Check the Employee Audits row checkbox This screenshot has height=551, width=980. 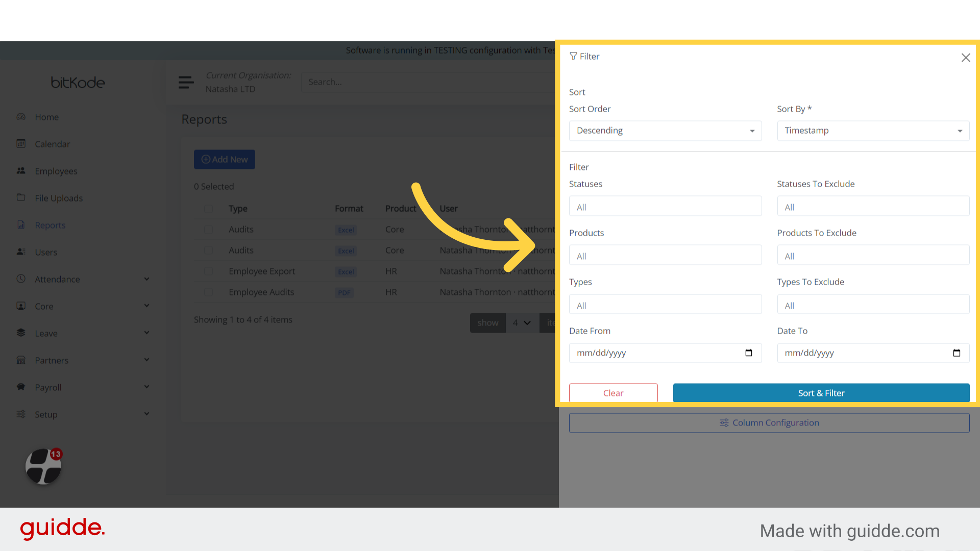point(209,292)
